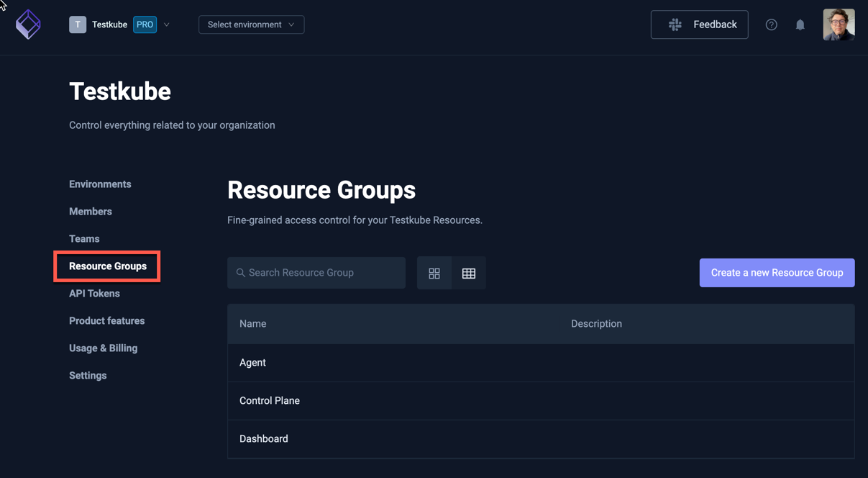Open organization Settings section
This screenshot has height=478, width=868.
88,376
